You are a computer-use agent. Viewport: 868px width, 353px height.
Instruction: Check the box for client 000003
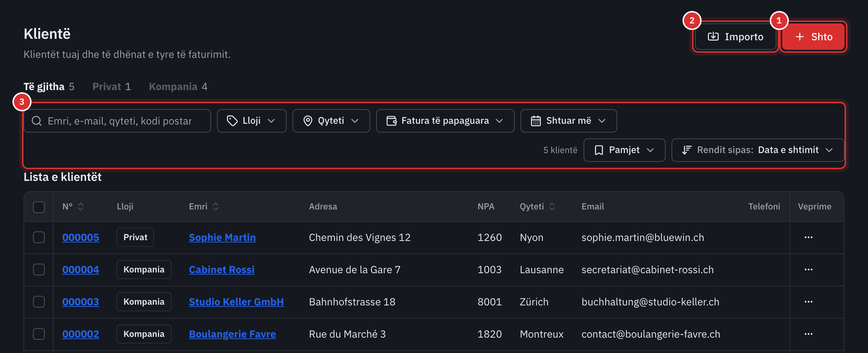tap(39, 302)
